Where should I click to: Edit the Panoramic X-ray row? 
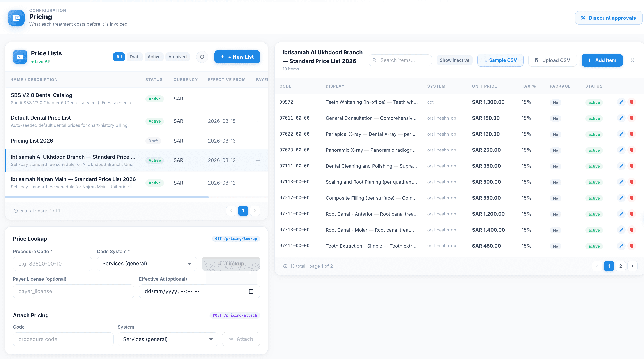click(x=621, y=150)
